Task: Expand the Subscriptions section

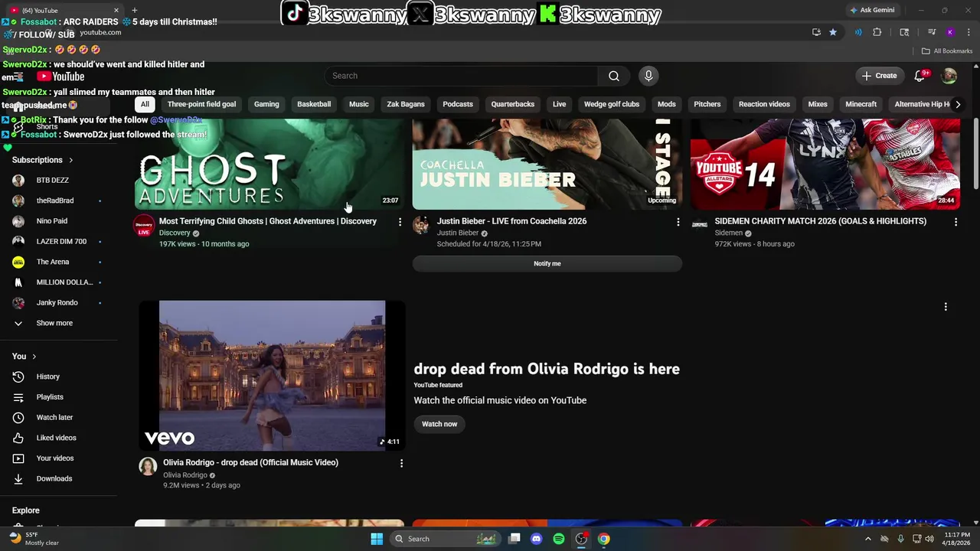Action: (42, 160)
